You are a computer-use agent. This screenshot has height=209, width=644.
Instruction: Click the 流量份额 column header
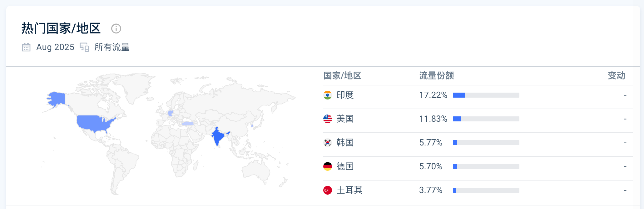pyautogui.click(x=436, y=76)
